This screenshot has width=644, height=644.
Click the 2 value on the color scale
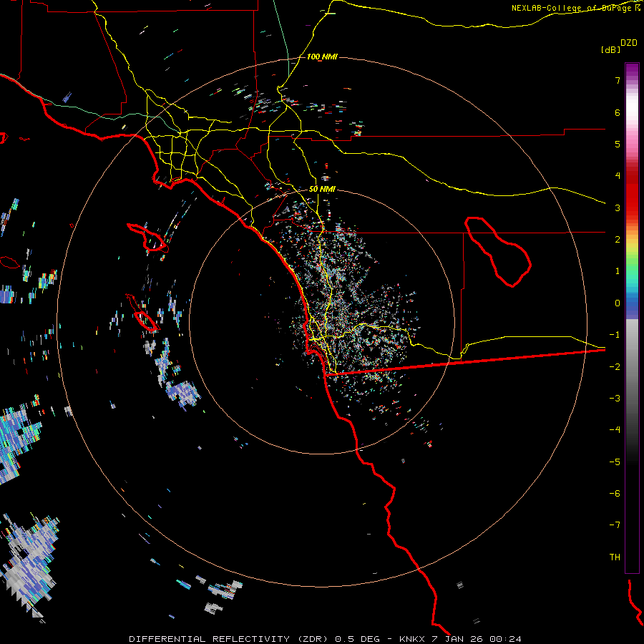[618, 240]
